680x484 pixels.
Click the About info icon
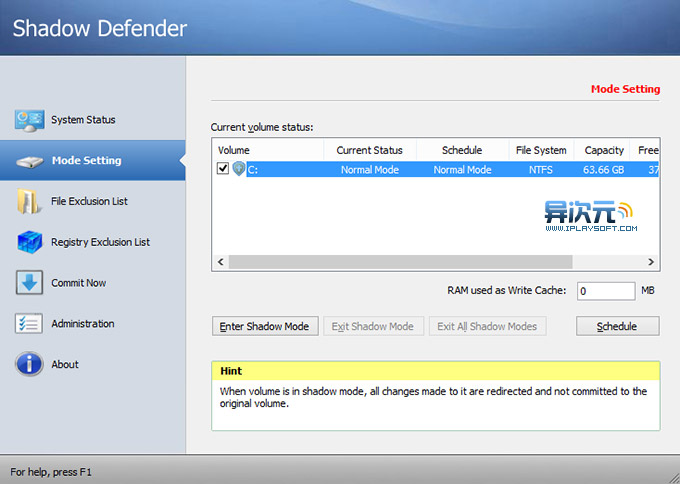[29, 364]
